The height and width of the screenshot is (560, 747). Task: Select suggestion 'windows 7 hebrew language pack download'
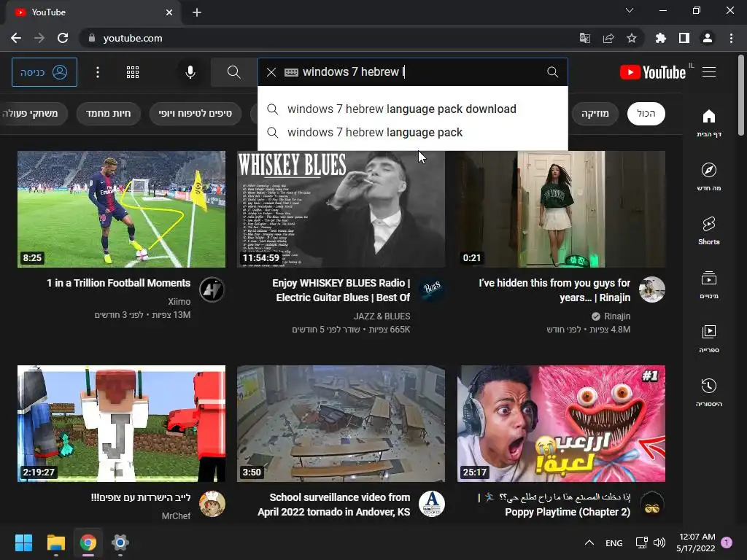[x=413, y=109]
